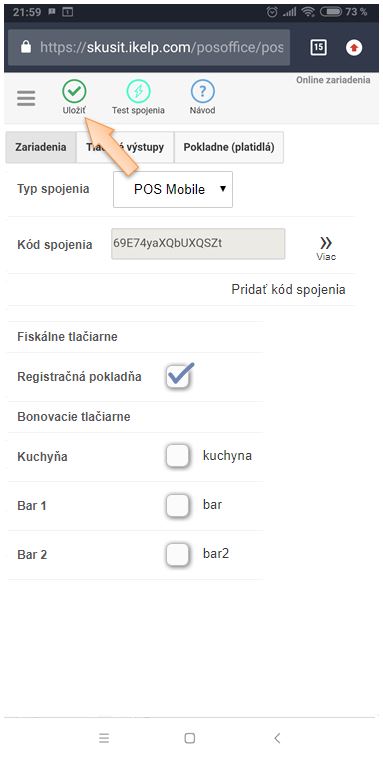Viewport: 383px width, 760px height.
Task: Click the Pridať kód spojenia link
Action: pyautogui.click(x=288, y=290)
